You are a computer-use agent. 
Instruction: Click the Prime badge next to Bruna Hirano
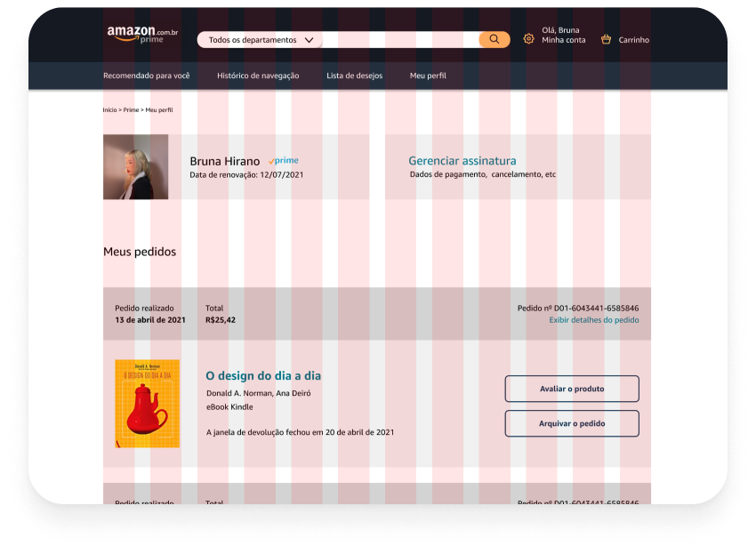click(x=284, y=161)
